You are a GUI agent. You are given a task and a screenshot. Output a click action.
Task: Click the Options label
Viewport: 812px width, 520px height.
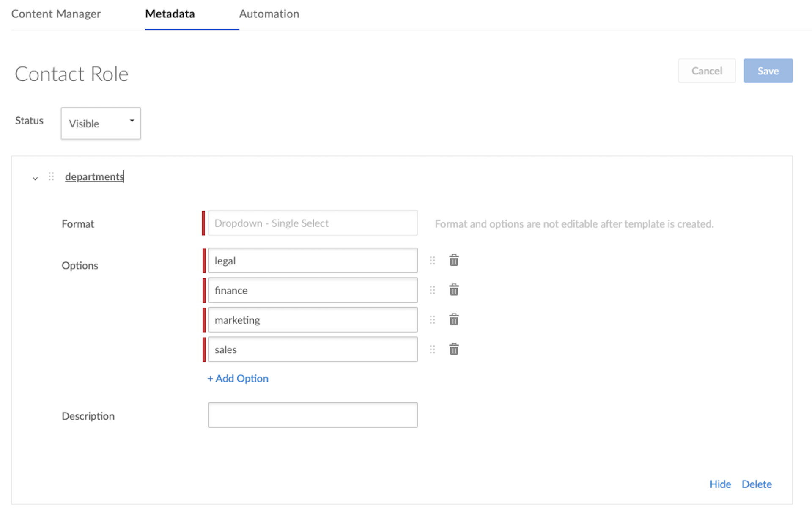pos(80,265)
